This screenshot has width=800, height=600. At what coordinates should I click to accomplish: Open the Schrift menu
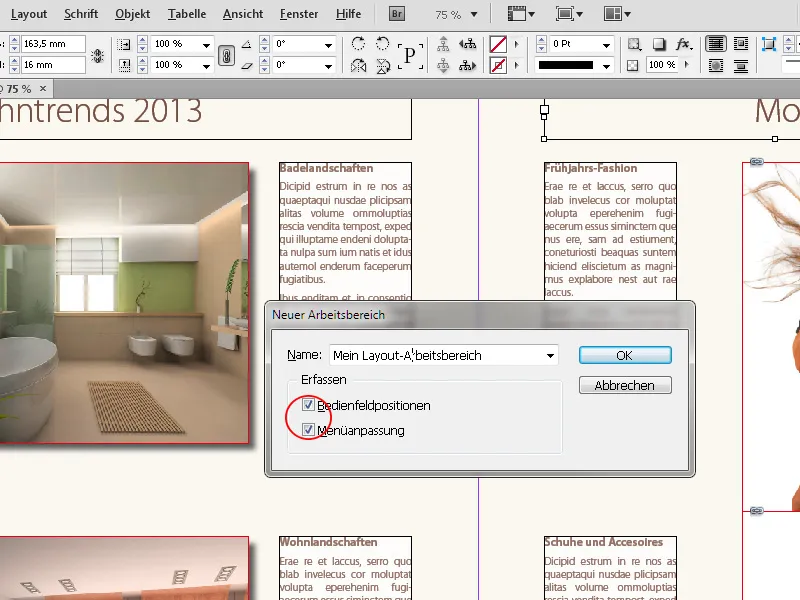point(81,14)
